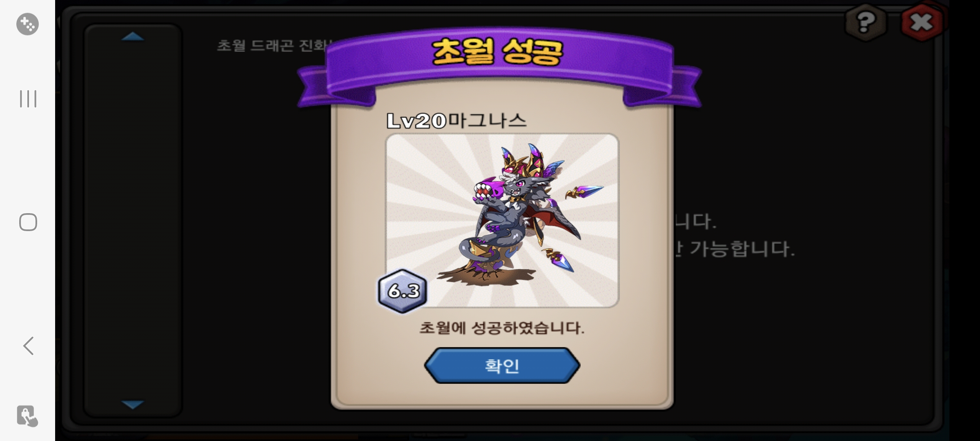Image resolution: width=980 pixels, height=441 pixels.
Task: Confirm with the blue 확인 button
Action: [x=502, y=365]
